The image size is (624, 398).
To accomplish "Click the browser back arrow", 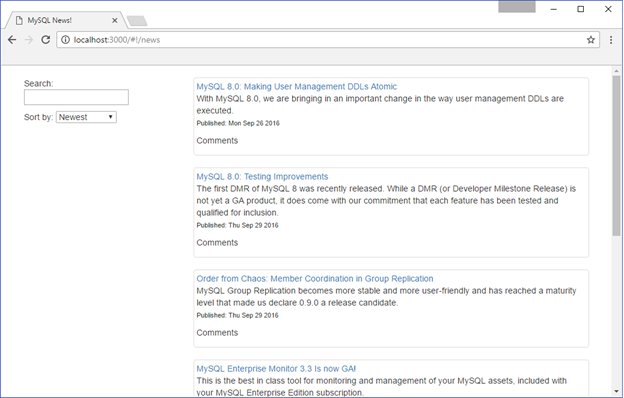I will (x=12, y=40).
